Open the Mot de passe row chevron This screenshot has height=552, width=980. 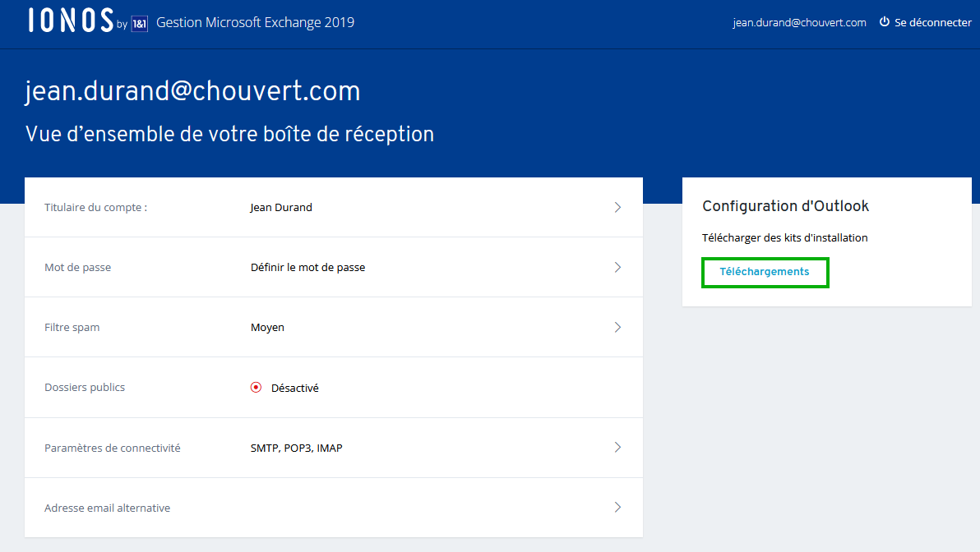coord(617,267)
